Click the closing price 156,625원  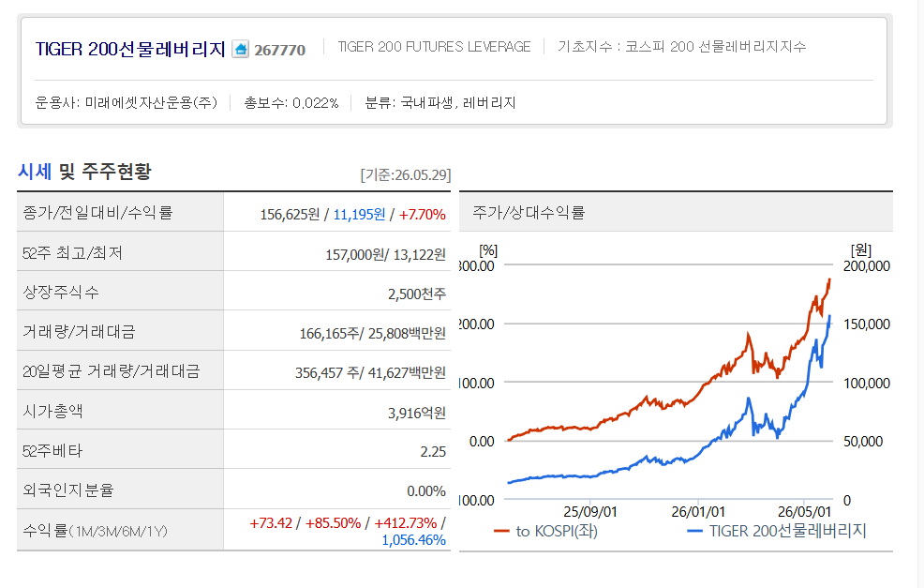(x=290, y=214)
